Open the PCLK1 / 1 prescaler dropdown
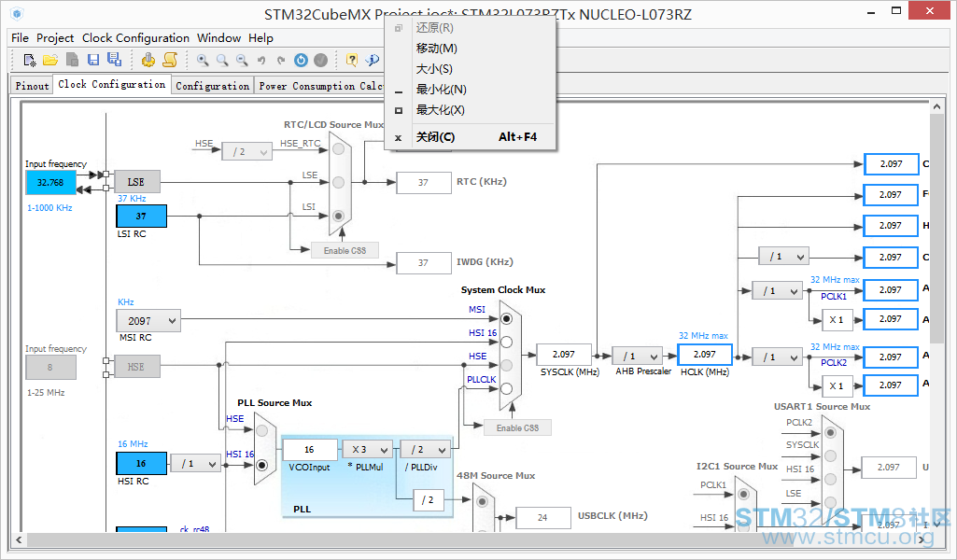The image size is (957, 560). pyautogui.click(x=777, y=291)
